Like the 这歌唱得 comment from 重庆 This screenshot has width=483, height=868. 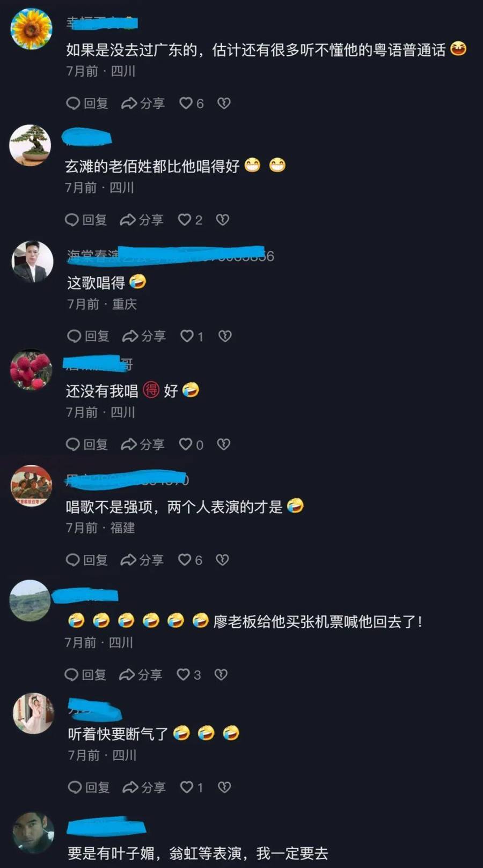(x=192, y=336)
